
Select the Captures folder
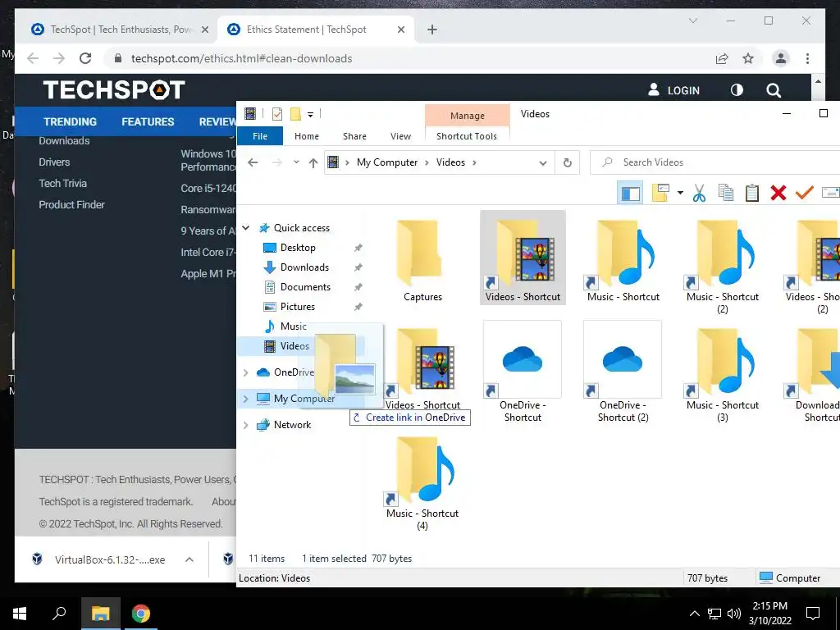pyautogui.click(x=422, y=261)
